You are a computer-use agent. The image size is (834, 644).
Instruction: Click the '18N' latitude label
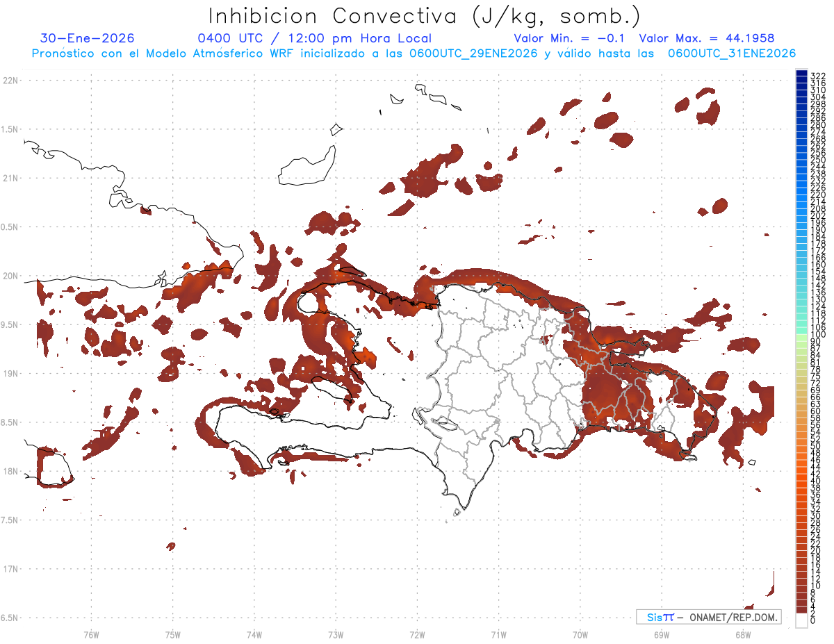pos(10,471)
